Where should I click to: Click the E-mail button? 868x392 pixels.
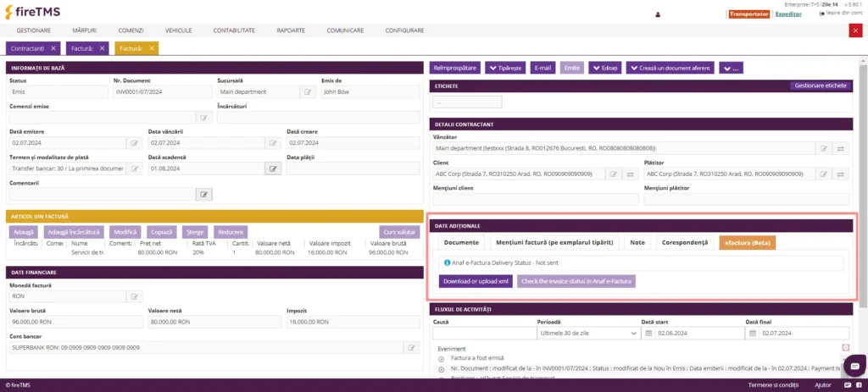pyautogui.click(x=542, y=68)
